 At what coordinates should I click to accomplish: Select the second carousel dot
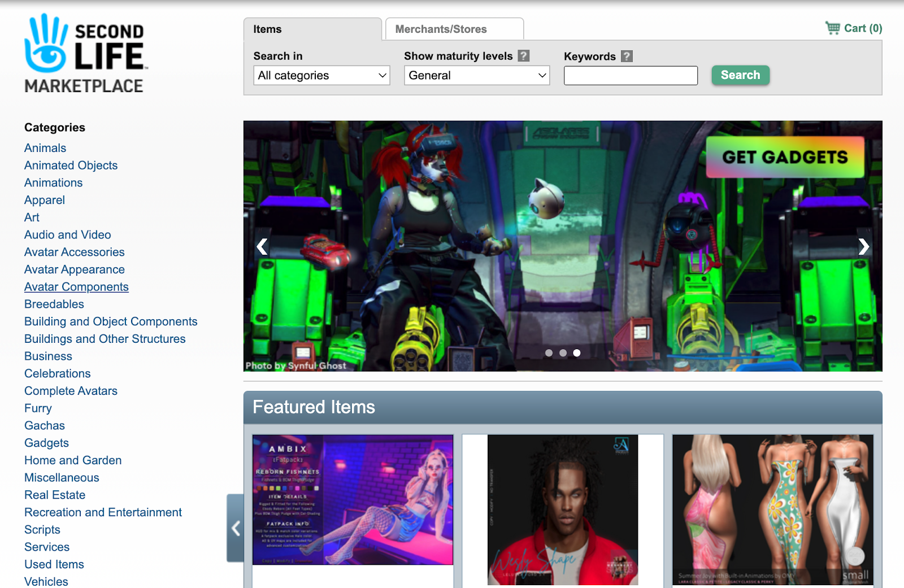[x=563, y=353]
